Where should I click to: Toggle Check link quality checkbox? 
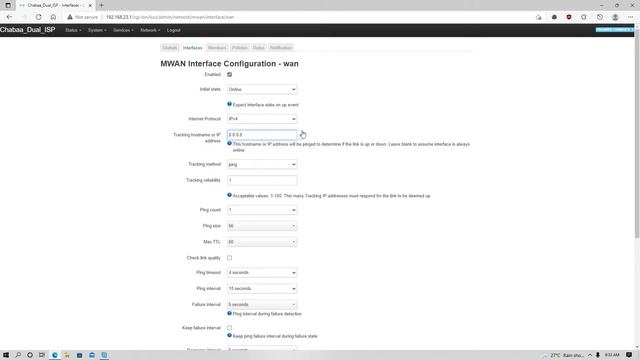click(x=229, y=258)
